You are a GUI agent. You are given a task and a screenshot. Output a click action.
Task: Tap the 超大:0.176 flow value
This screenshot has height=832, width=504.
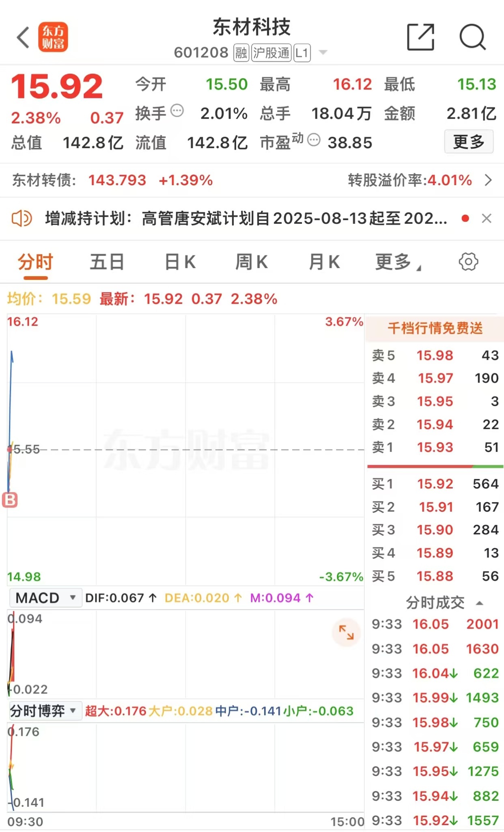tap(116, 711)
